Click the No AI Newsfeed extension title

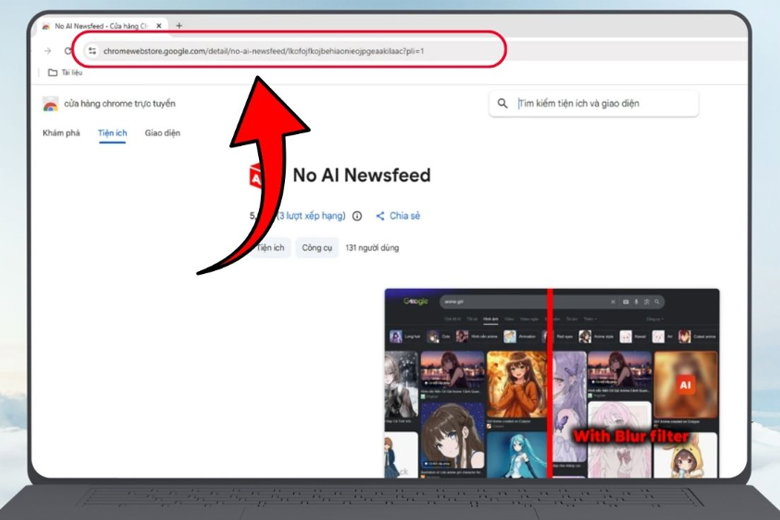(362, 175)
